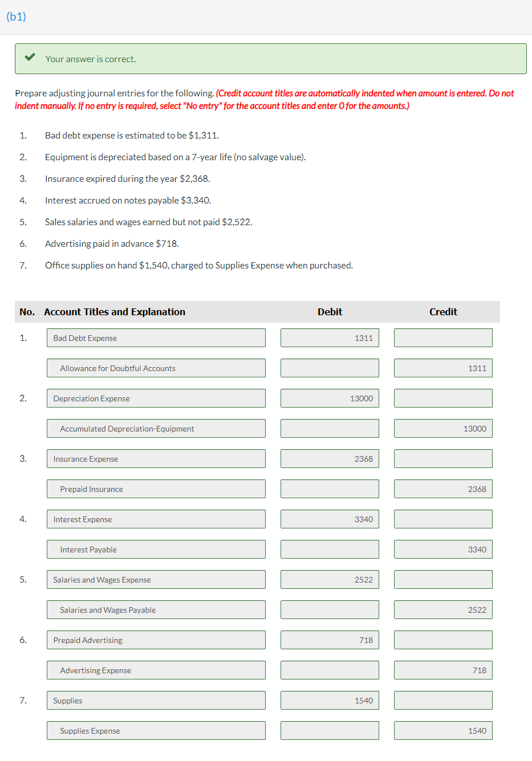The height and width of the screenshot is (761, 532).
Task: Click the debit field showing 13000
Action: click(x=330, y=398)
